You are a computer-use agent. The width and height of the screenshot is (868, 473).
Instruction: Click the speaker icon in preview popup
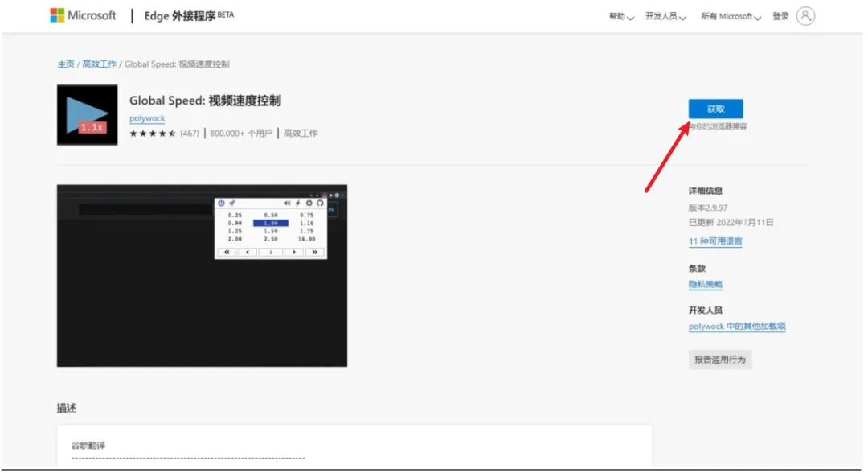click(287, 204)
